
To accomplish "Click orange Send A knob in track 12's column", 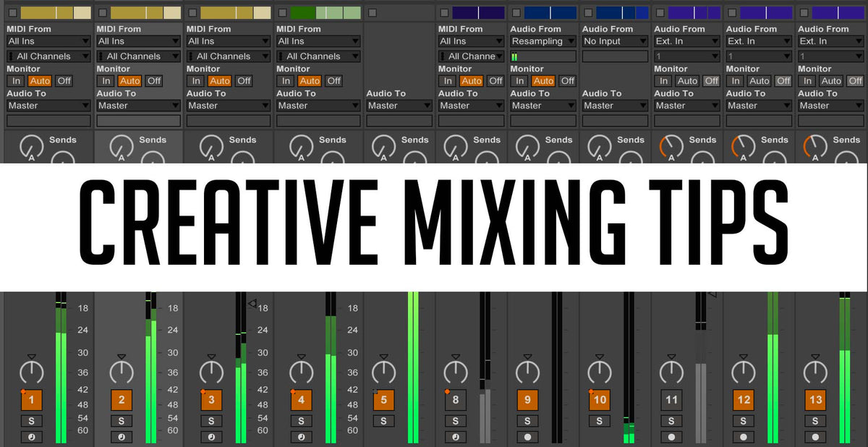I will click(744, 148).
